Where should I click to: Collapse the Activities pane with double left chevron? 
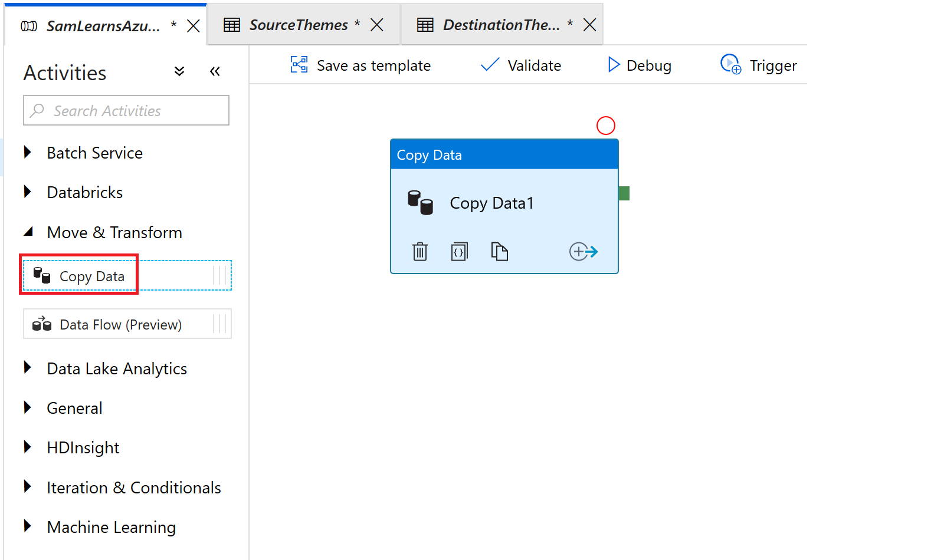[x=215, y=72]
